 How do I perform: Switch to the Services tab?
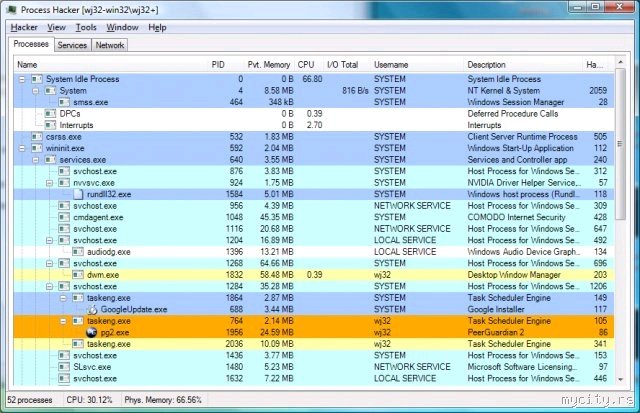[x=72, y=45]
